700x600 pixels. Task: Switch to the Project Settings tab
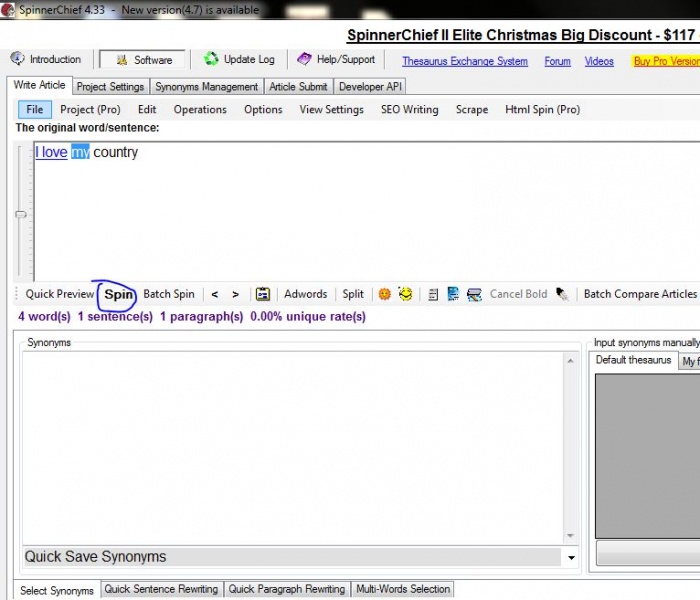(x=110, y=87)
